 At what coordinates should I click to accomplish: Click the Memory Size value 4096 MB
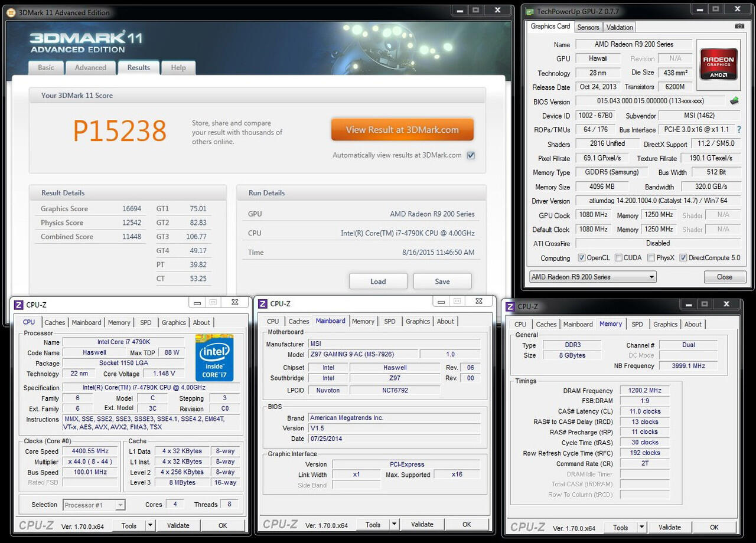click(602, 187)
